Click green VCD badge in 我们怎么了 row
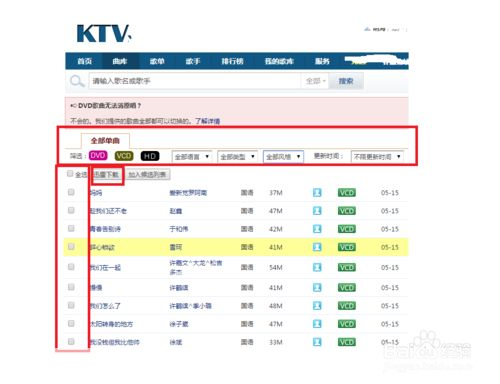 tap(347, 306)
